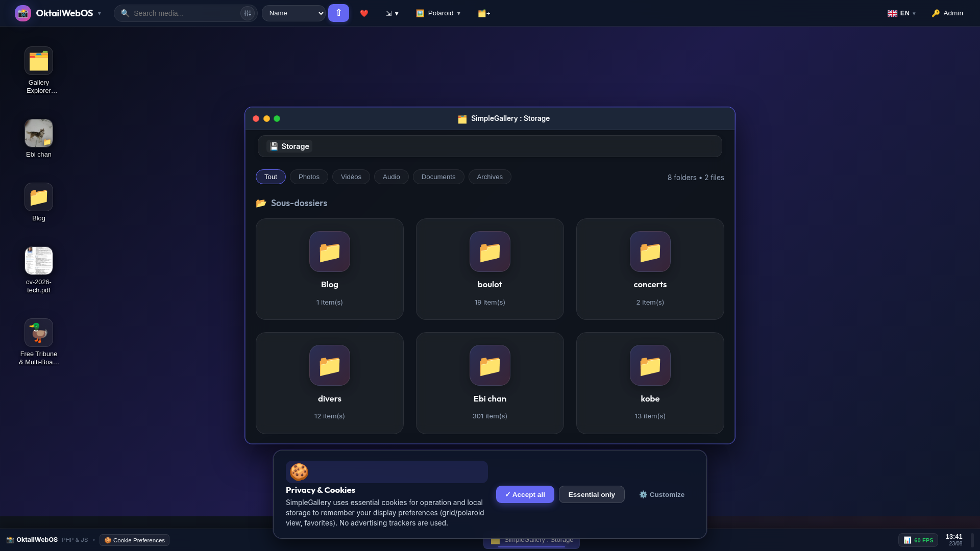Screen dimensions: 980x551
Task: Launch Free Tribune & Multi-Board duck icon
Action: (39, 333)
